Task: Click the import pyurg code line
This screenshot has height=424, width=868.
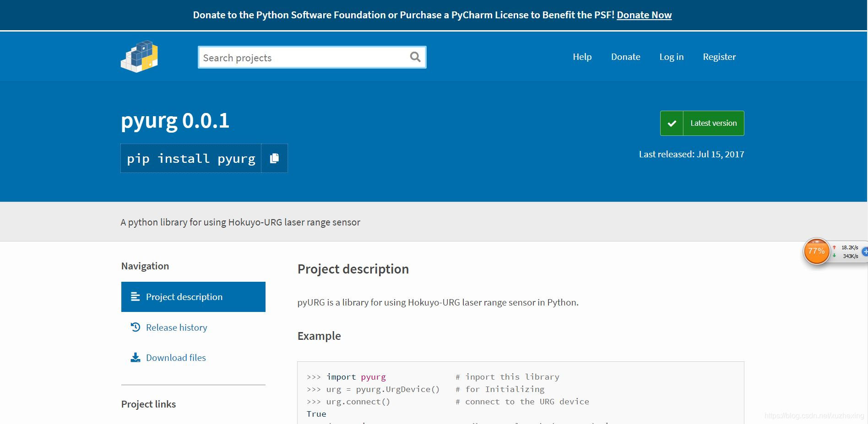Action: tap(433, 377)
